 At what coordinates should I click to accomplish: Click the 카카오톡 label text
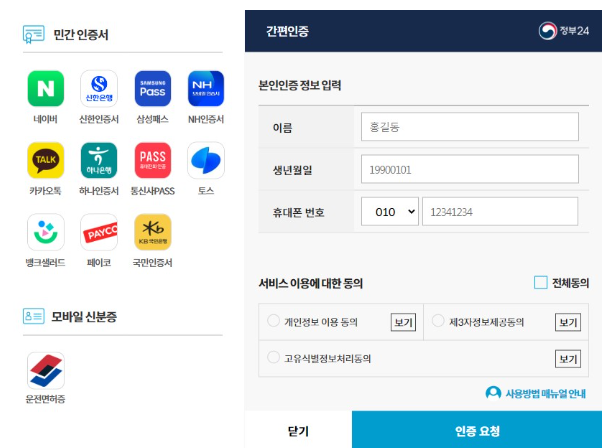click(x=46, y=191)
